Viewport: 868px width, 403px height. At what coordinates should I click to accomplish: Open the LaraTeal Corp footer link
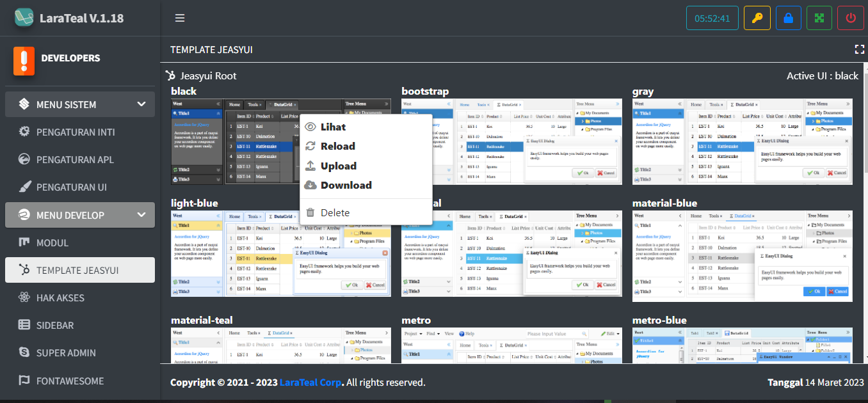(x=311, y=382)
